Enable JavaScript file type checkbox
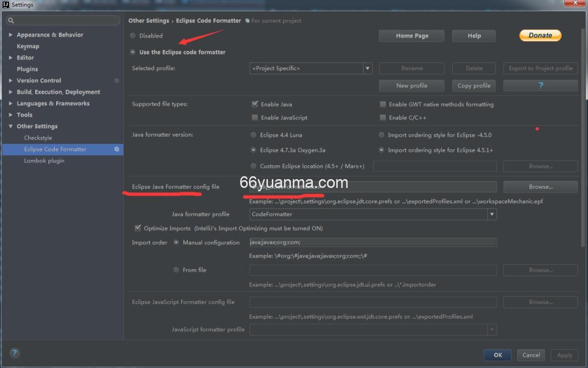This screenshot has height=368, width=588. (x=255, y=118)
